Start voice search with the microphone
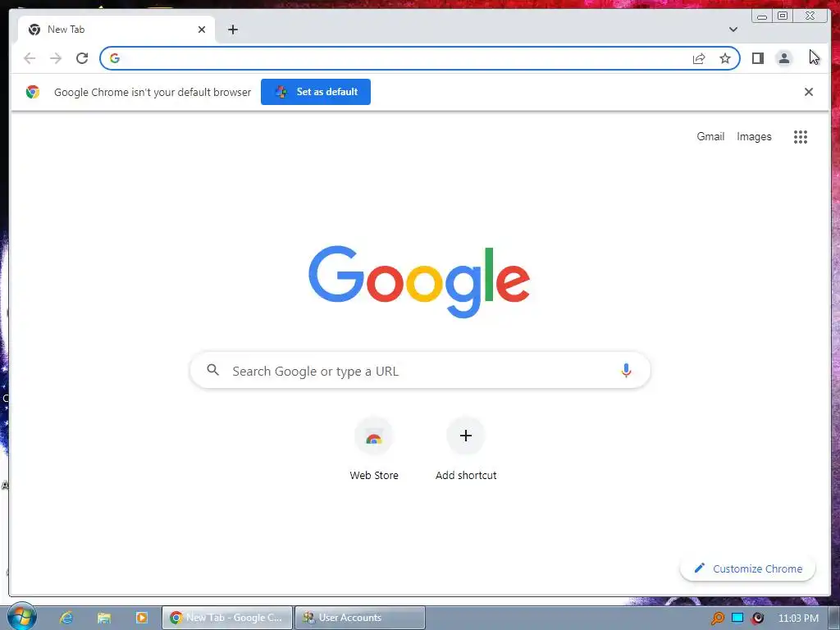 click(626, 370)
